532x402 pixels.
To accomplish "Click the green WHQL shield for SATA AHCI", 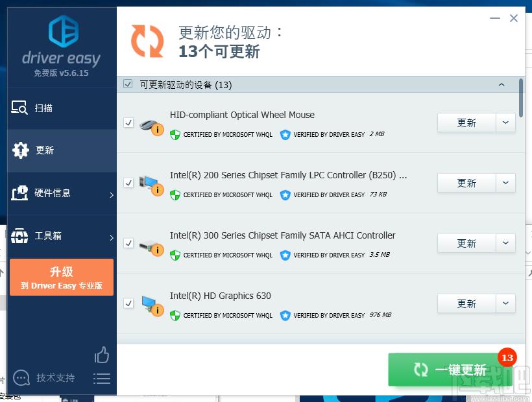I will [x=175, y=255].
